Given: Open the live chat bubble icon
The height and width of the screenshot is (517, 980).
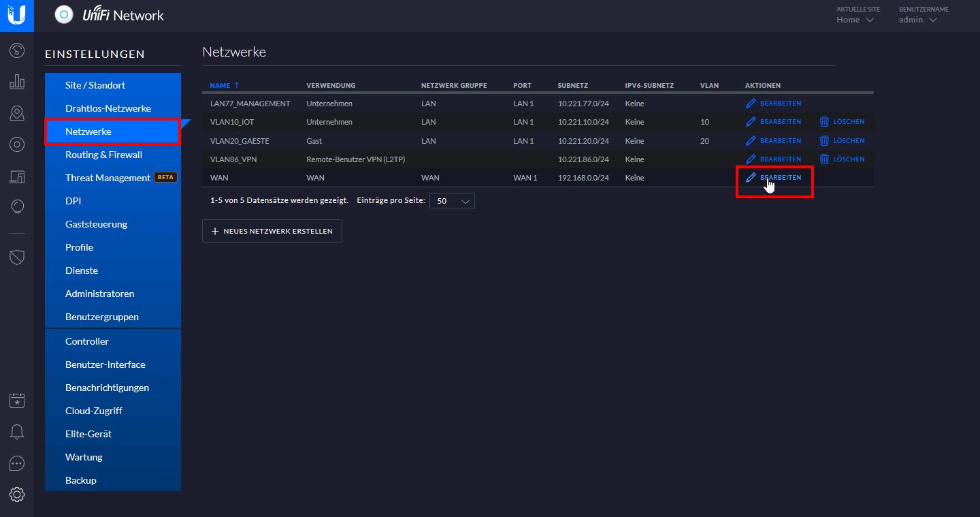Looking at the screenshot, I should click(x=17, y=463).
